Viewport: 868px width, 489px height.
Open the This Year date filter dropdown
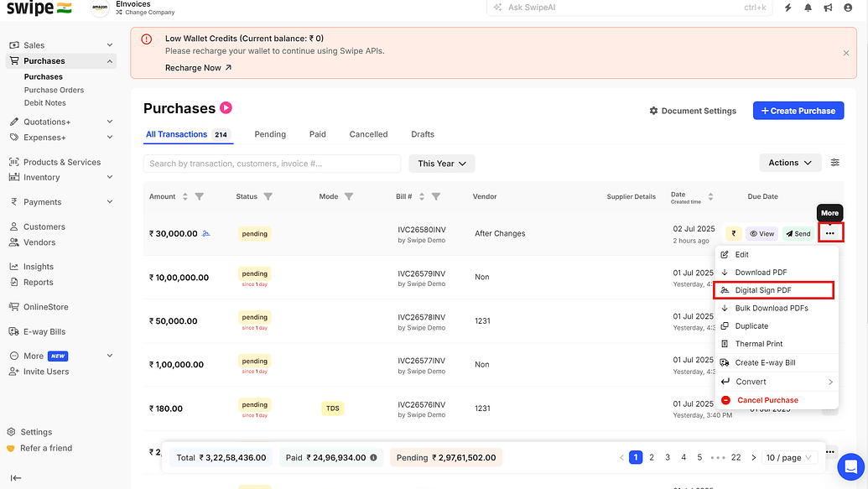click(441, 163)
